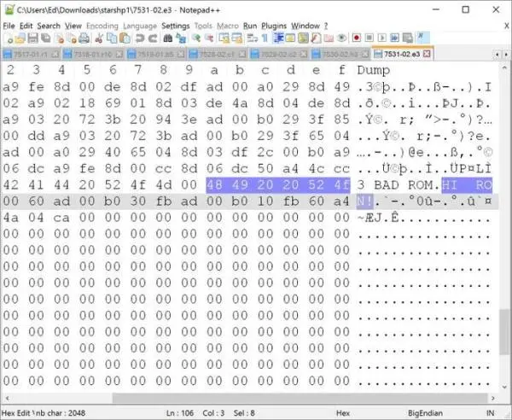Switch to the 7517-01.r1 tab

point(32,55)
